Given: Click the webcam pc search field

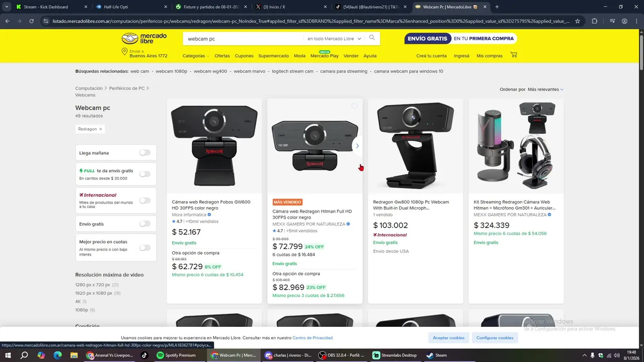Looking at the screenshot, I should point(244,39).
